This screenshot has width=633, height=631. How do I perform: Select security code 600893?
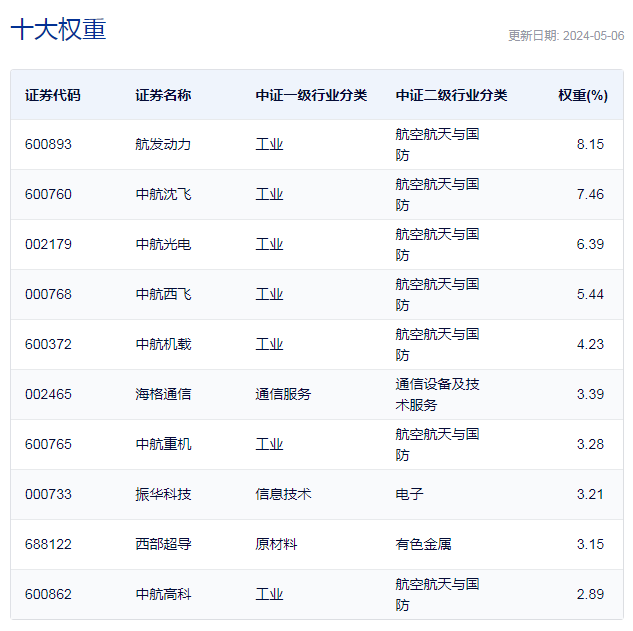(48, 144)
